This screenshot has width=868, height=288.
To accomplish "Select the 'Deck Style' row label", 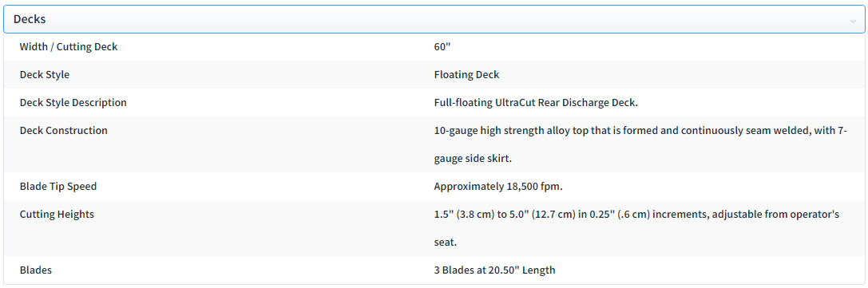I will pyautogui.click(x=45, y=75).
